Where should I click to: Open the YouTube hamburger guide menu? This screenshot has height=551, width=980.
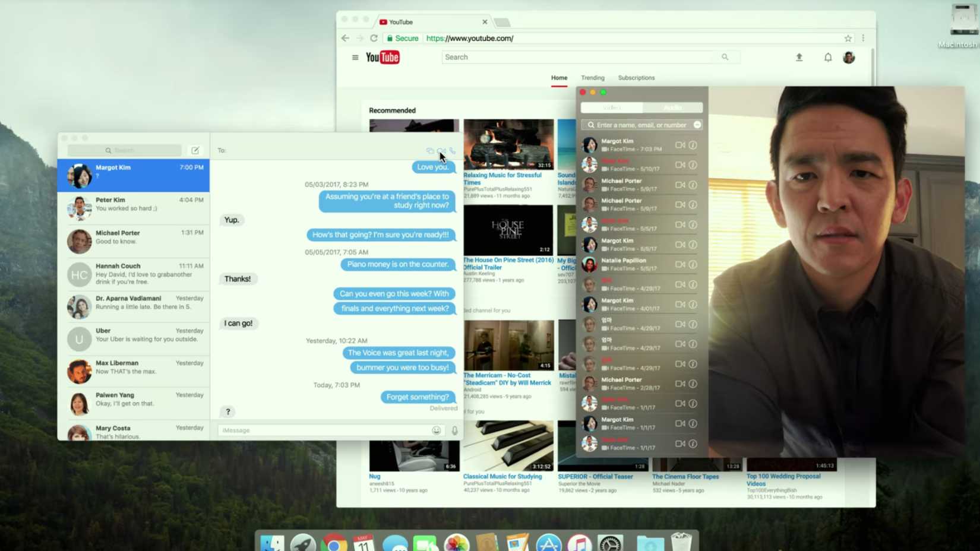[x=355, y=58]
